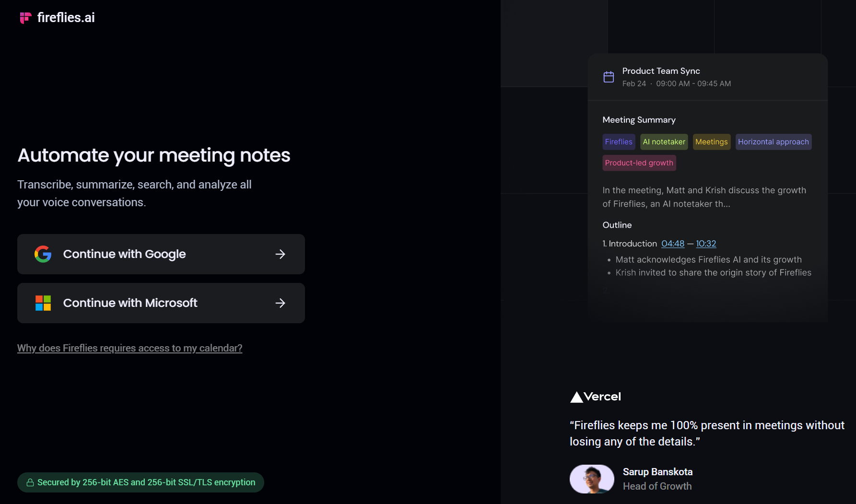Select the Fireflies topic tag
The height and width of the screenshot is (504, 856).
pyautogui.click(x=619, y=141)
